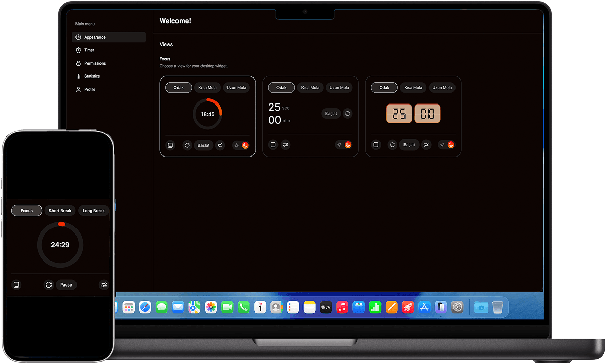
Task: Open Numbers from the dock
Action: 375,307
